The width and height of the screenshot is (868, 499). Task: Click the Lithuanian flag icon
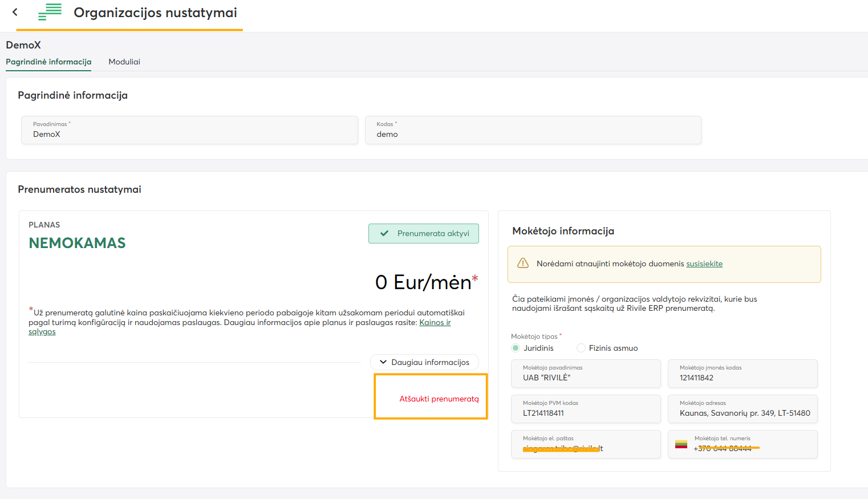pyautogui.click(x=681, y=444)
